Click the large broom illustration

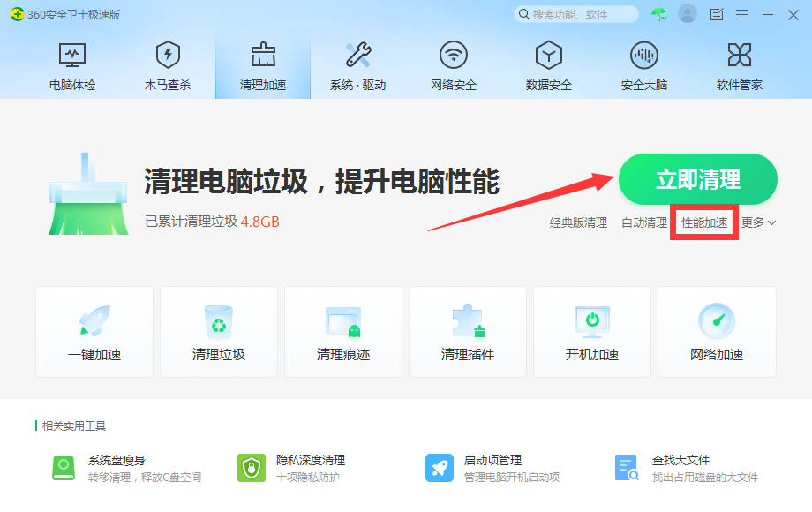(x=88, y=193)
